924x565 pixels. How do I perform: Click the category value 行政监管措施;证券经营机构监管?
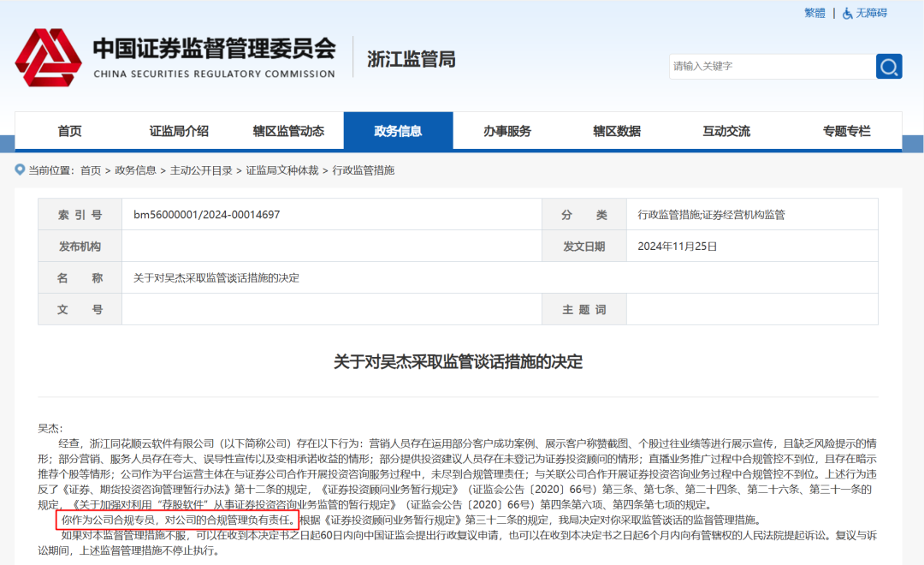711,215
